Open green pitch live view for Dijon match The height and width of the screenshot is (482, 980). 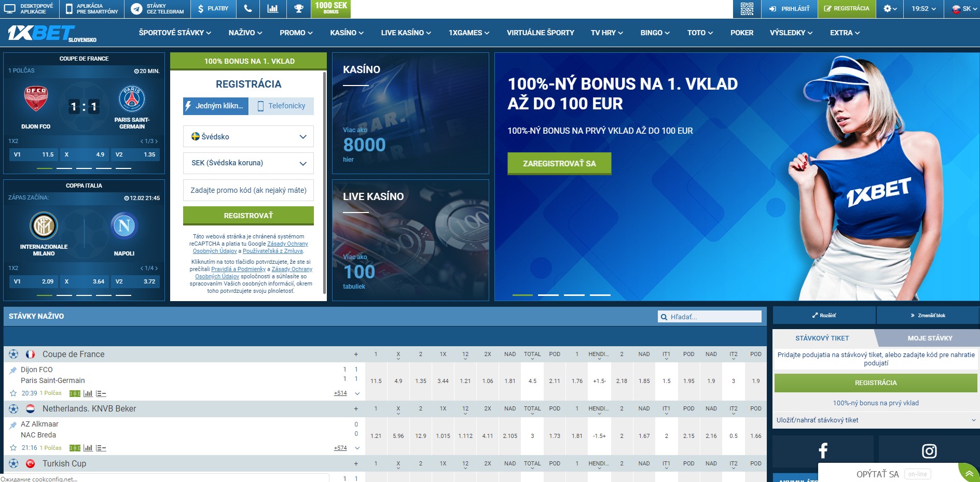point(75,393)
